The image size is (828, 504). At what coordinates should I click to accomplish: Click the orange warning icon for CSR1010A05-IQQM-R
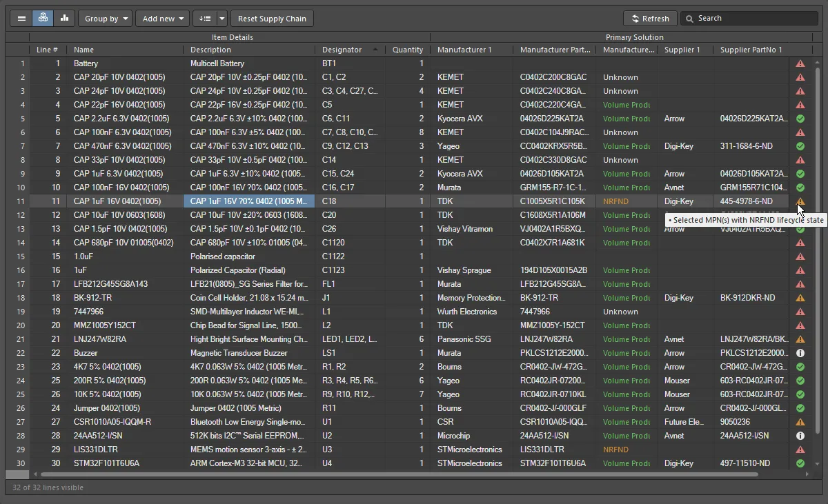point(800,422)
